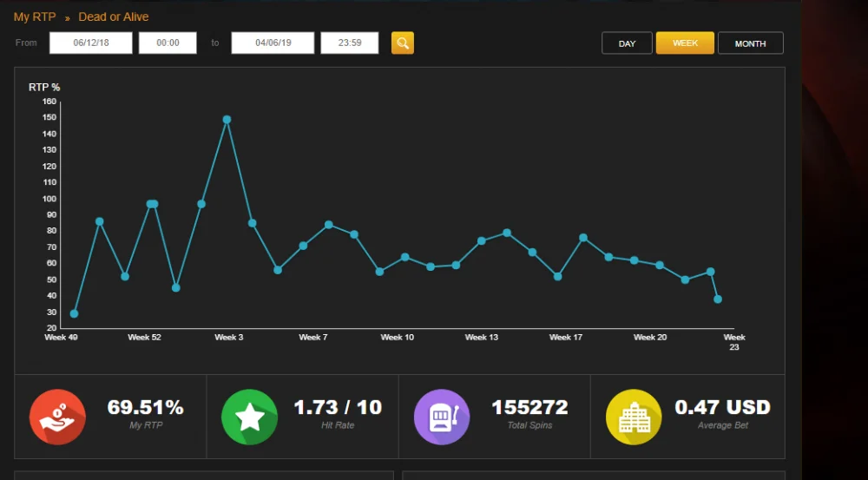This screenshot has height=480, width=868.
Task: Click the Dead or Alive breadcrumb
Action: 114,16
